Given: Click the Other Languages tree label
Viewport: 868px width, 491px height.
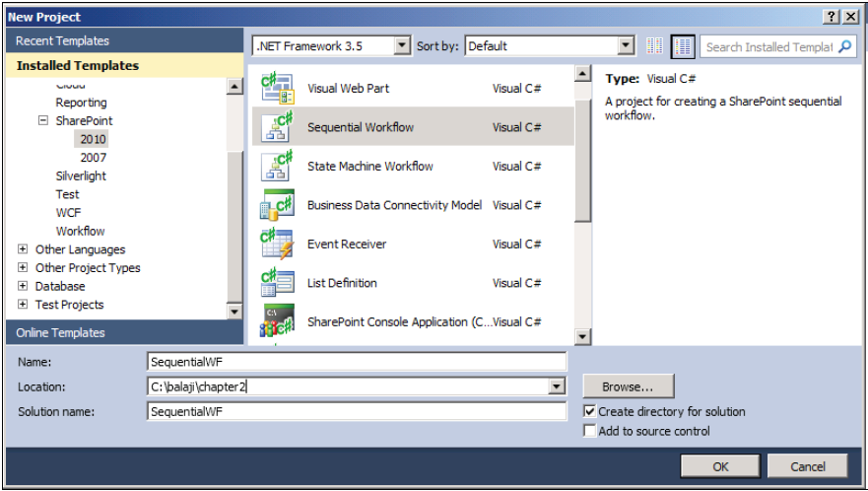Looking at the screenshot, I should pos(80,249).
